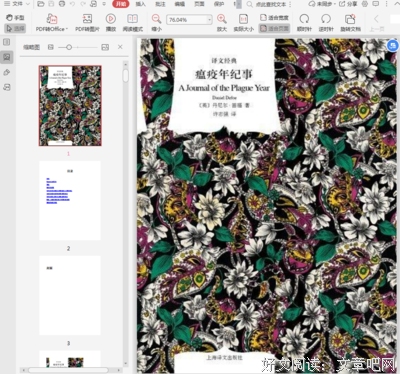Rotate page 顺时针 clockwise
The image size is (400, 374).
click(304, 23)
